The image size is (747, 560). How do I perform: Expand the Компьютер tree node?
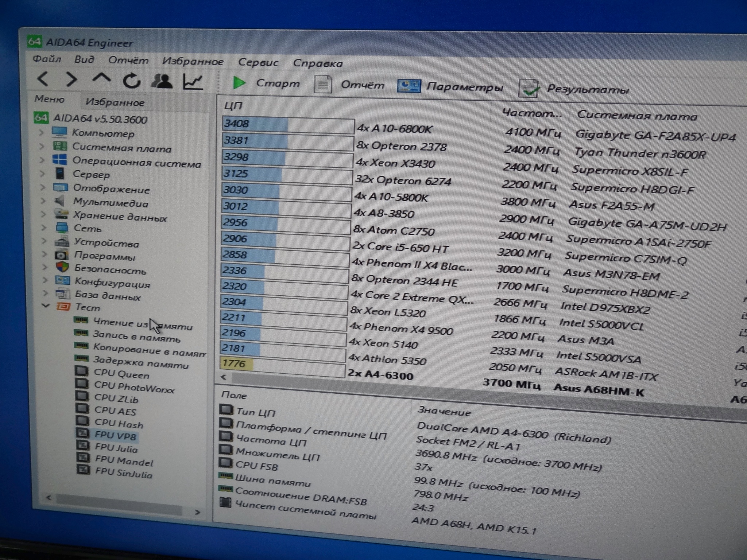click(x=41, y=132)
